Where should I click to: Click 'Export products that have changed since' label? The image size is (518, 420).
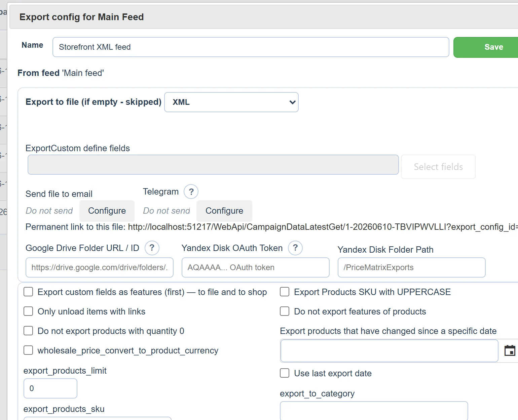point(388,331)
